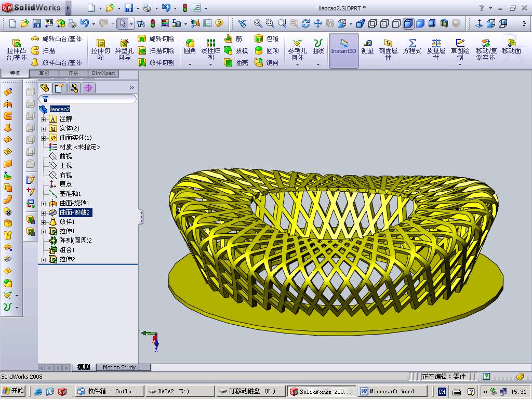The image size is (532, 399).
Task: Click the Zoom to Fit magnifier icon
Action: [x=258, y=23]
